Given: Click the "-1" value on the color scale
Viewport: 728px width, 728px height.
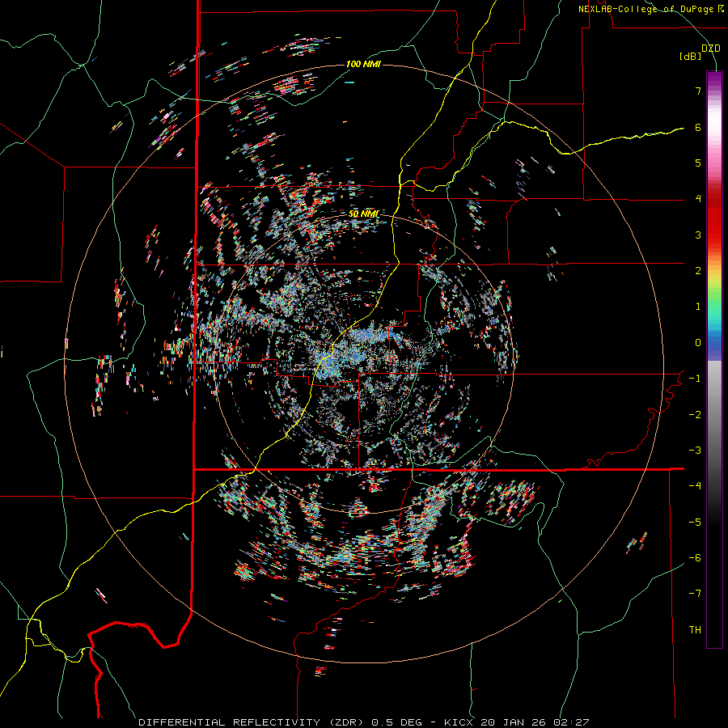Looking at the screenshot, I should tap(695, 379).
